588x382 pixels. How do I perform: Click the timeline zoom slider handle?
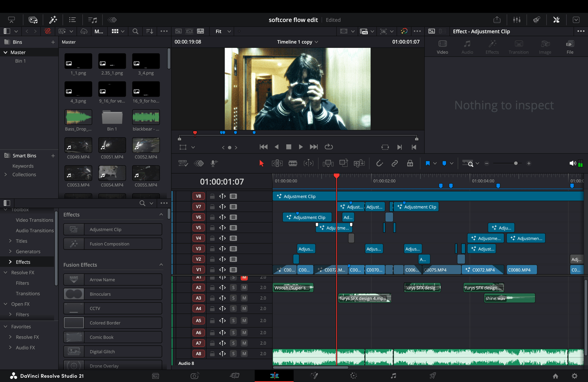[x=516, y=164]
